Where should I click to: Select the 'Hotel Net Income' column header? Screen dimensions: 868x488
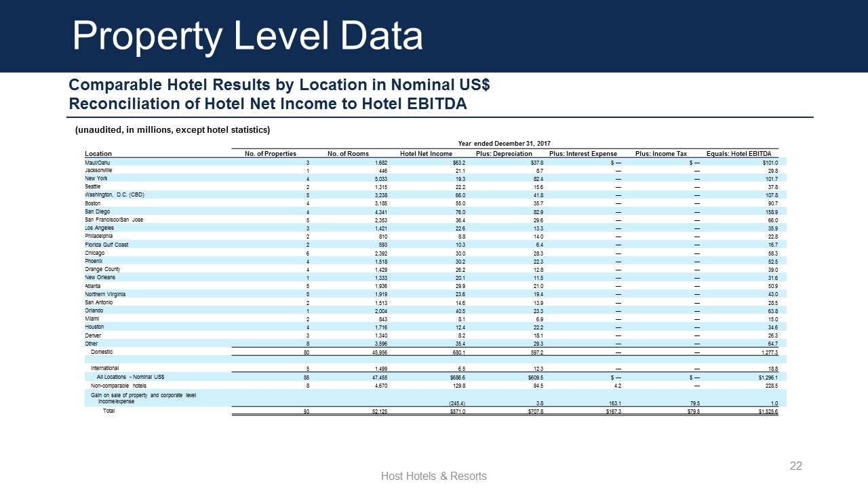426,154
